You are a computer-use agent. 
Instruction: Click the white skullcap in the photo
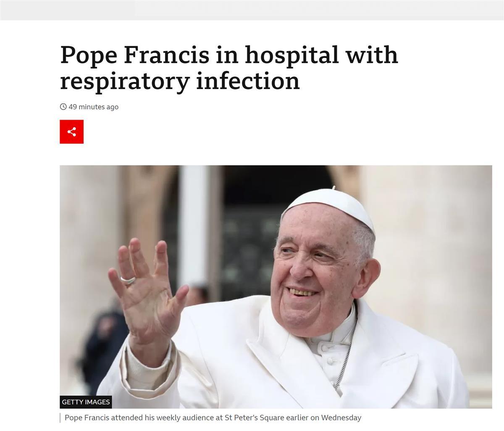[x=330, y=208]
